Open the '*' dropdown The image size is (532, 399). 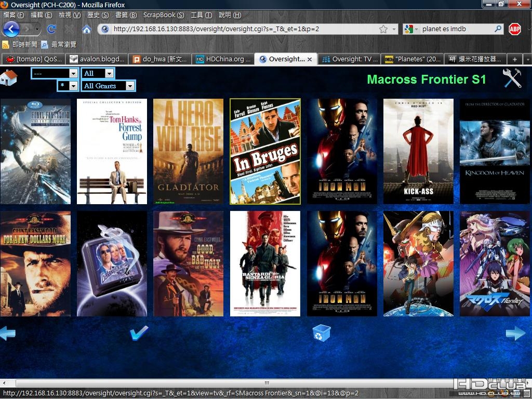68,86
